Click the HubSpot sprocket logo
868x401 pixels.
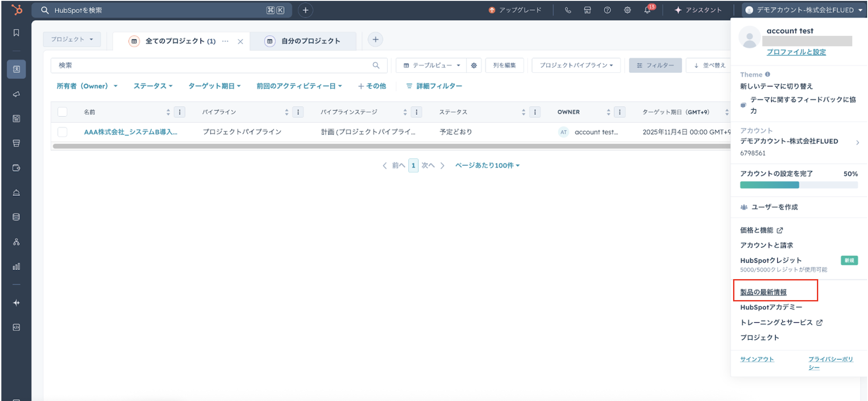coord(17,10)
